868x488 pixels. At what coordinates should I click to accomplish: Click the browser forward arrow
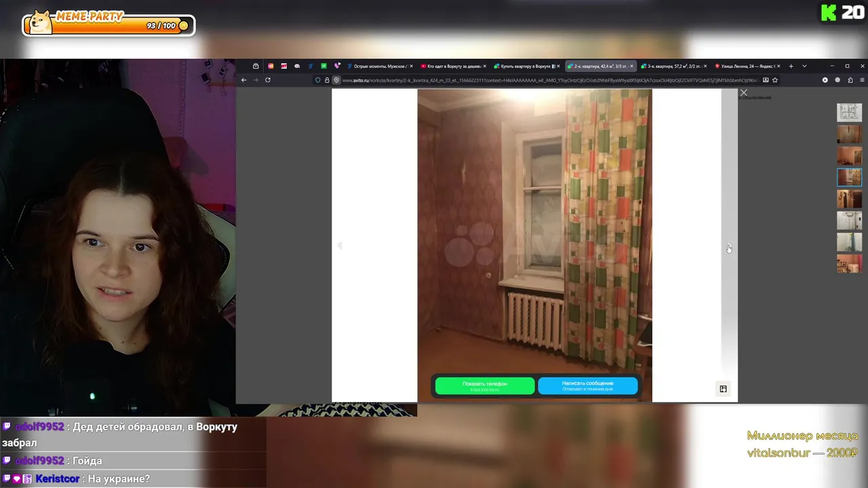tap(256, 80)
